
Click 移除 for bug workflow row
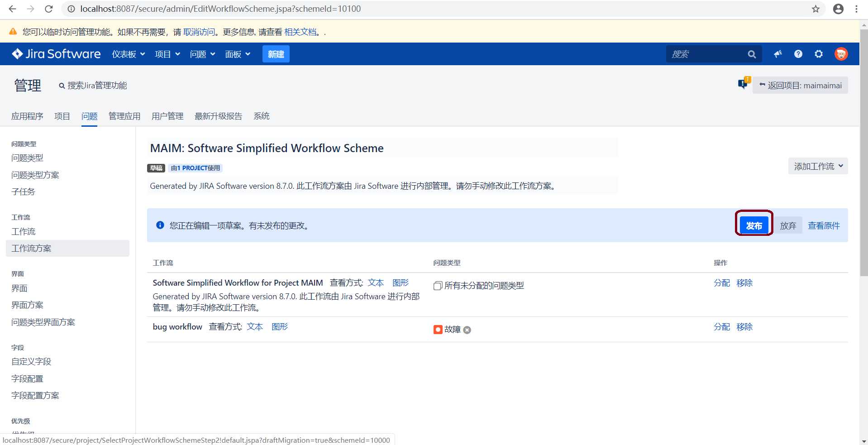[744, 326]
